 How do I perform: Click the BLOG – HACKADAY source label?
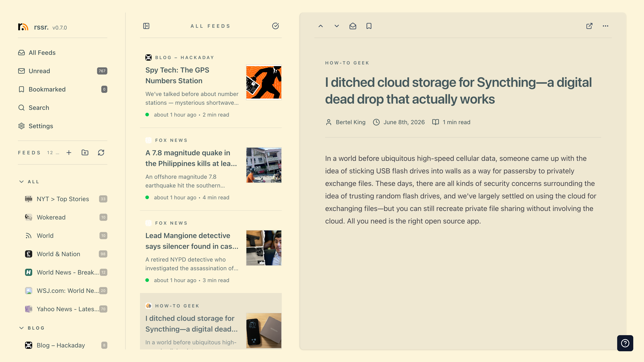(185, 57)
